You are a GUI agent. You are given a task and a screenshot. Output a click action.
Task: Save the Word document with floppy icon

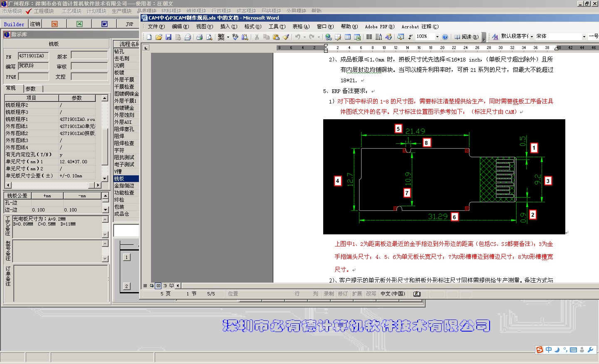pos(168,37)
